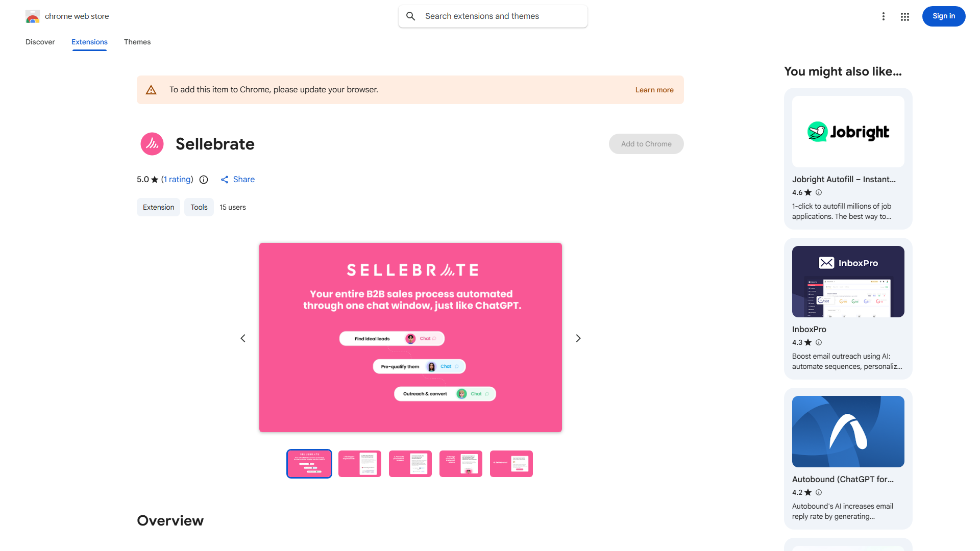Click the InboxPro rating info icon
Screen dimensions: 980x551
click(819, 342)
